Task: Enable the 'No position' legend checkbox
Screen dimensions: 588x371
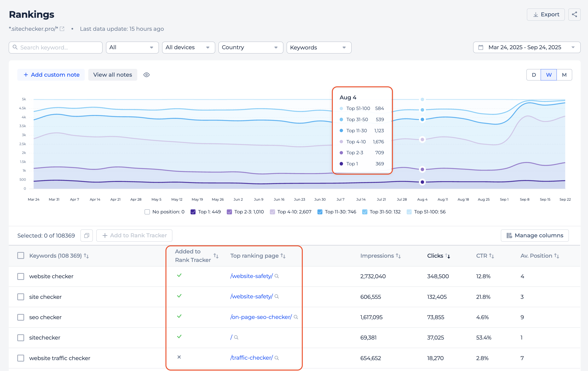Action: 147,212
